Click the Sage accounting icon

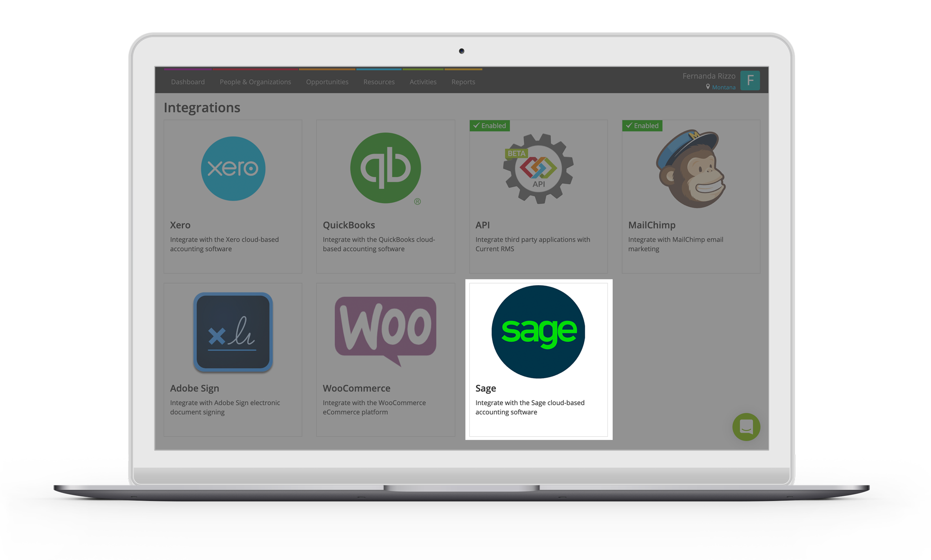click(539, 335)
